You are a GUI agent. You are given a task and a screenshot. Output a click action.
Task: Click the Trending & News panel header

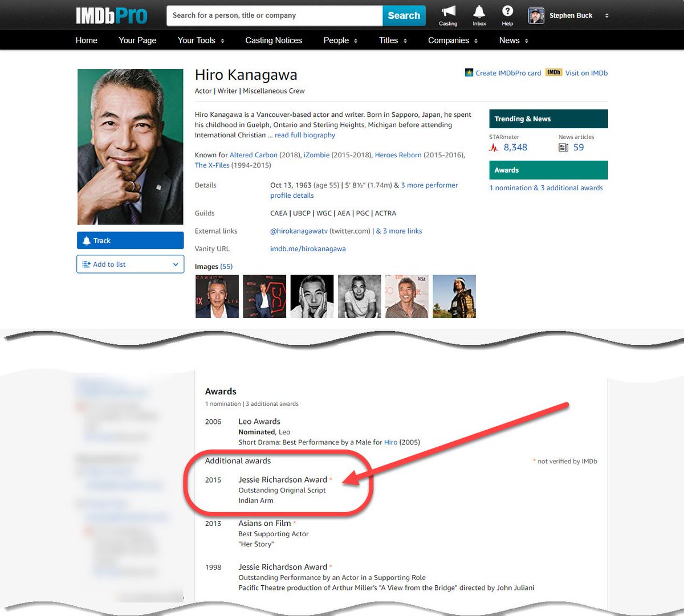(x=548, y=119)
